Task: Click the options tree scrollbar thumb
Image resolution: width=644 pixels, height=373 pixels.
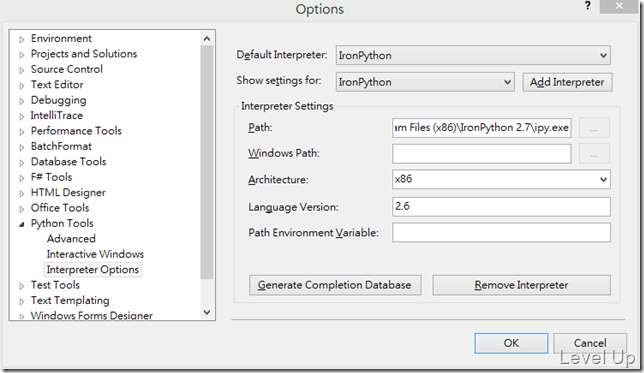Action: pyautogui.click(x=207, y=162)
